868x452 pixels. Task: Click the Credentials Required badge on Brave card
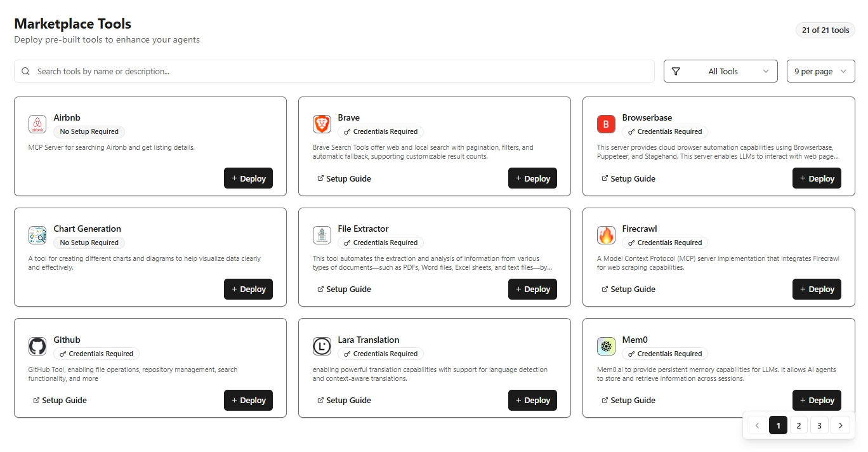click(x=381, y=131)
